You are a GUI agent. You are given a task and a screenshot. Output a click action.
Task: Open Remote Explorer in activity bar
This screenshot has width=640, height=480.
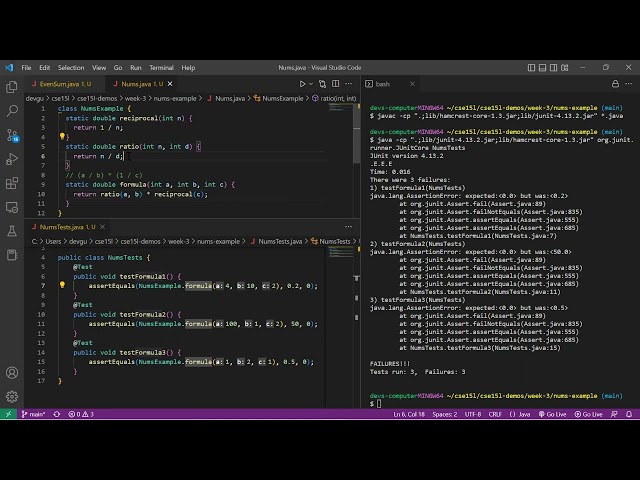point(12,207)
